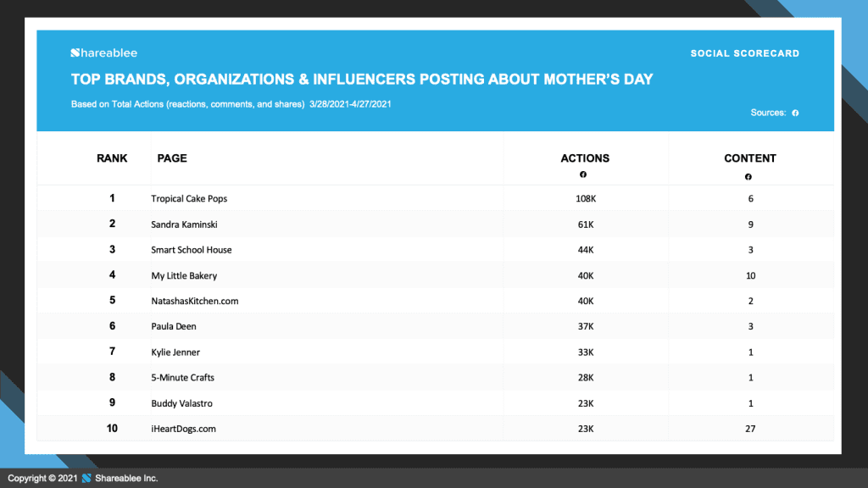Screen dimensions: 868x488
Task: Click the ACTIONS column header
Action: tap(585, 158)
